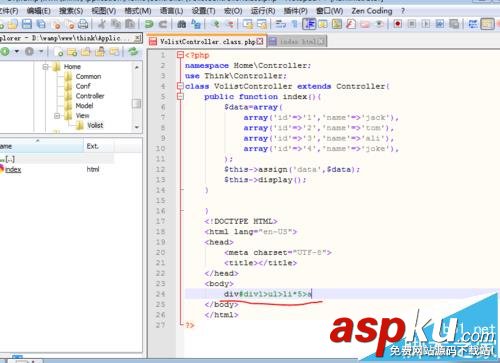This screenshot has width=500, height=363.
Task: Select the index html file
Action: click(13, 169)
